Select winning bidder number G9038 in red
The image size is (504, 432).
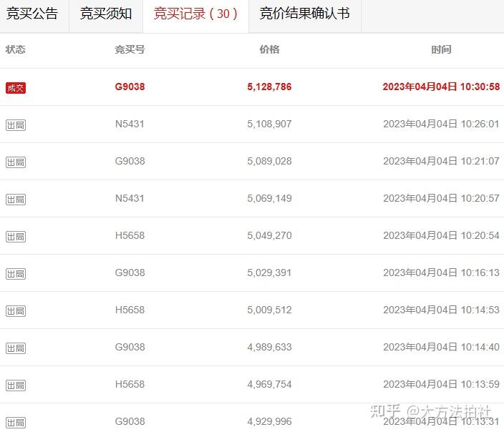[130, 87]
